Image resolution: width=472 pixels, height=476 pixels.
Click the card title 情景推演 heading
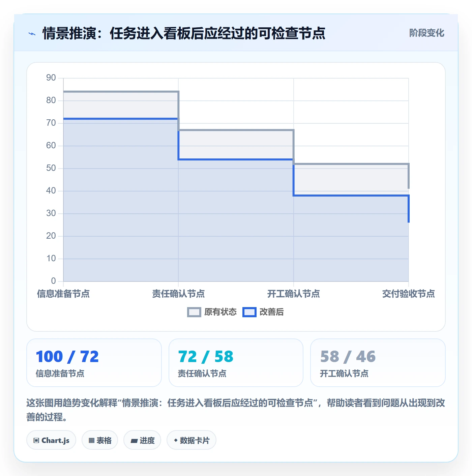[x=184, y=33]
